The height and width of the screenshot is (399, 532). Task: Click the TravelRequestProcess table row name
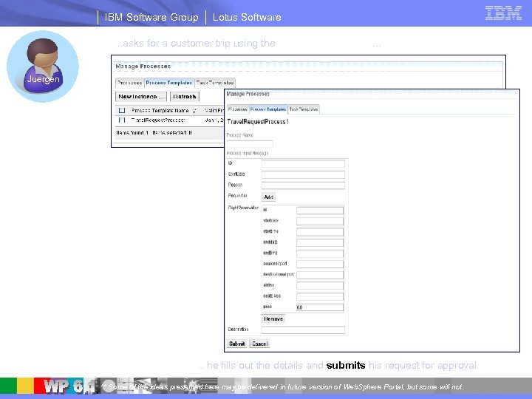point(158,120)
